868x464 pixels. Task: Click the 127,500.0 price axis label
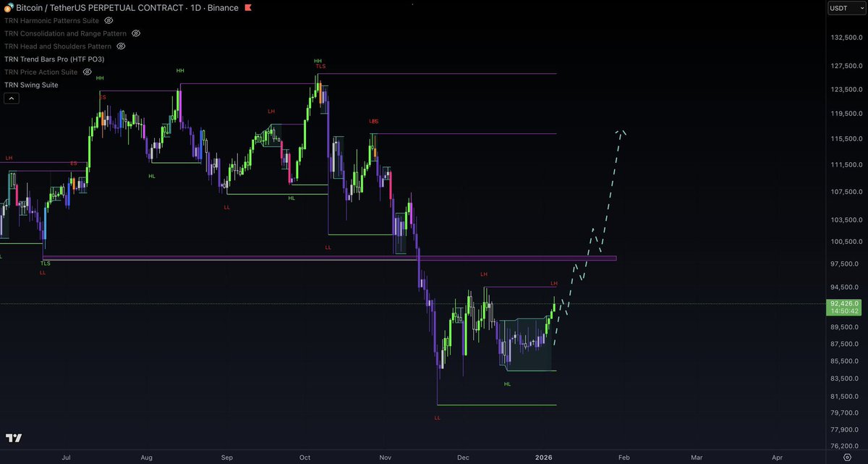(845, 66)
